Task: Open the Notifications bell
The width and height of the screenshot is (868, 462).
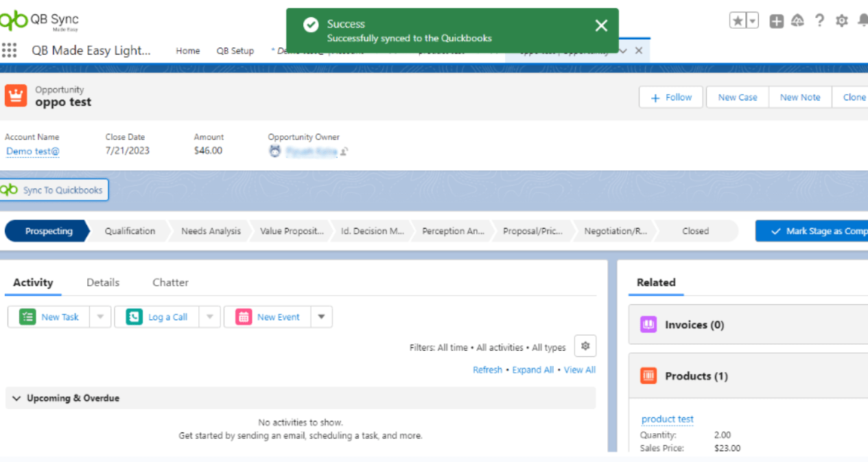Action: 863,21
